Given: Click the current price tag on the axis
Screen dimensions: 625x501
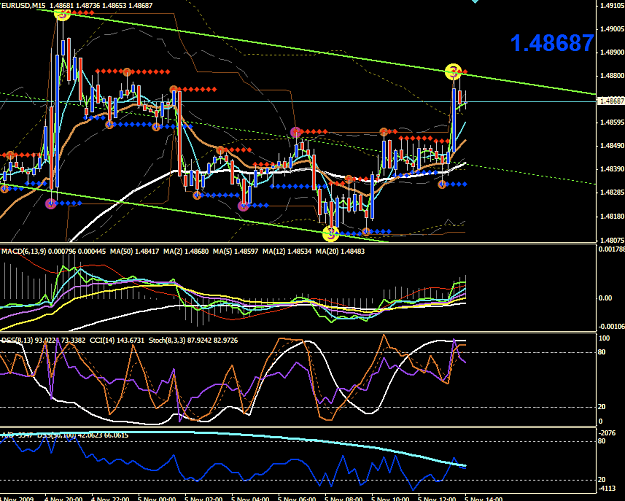Looking at the screenshot, I should pyautogui.click(x=611, y=102).
